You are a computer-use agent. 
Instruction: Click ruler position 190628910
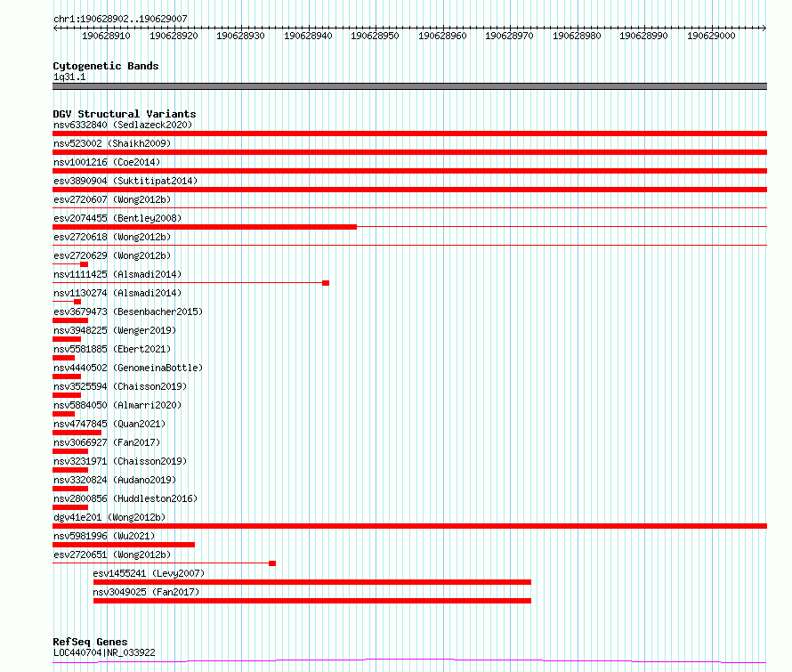(x=106, y=36)
